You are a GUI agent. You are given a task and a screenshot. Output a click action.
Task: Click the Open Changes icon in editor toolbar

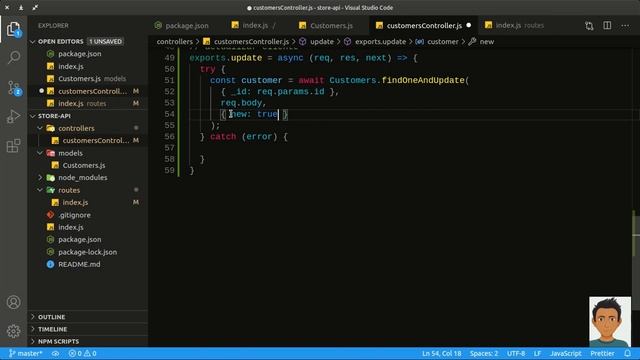[x=589, y=26]
